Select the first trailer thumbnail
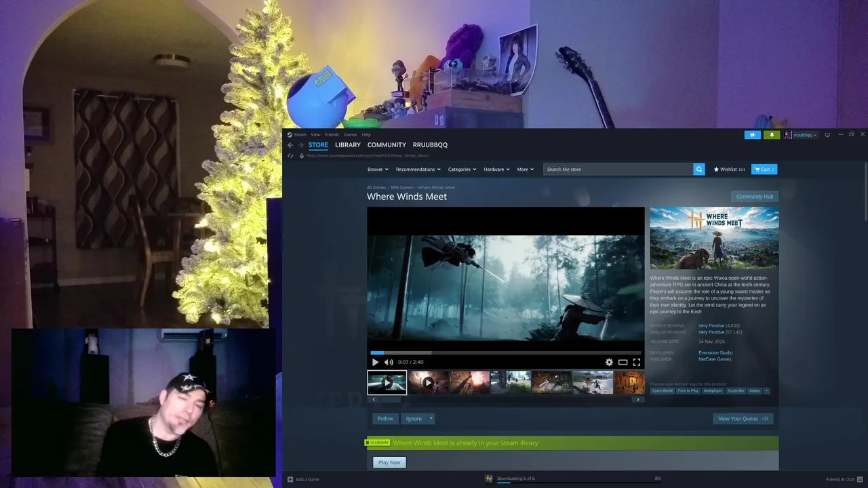Viewport: 868px width, 488px height. point(387,382)
